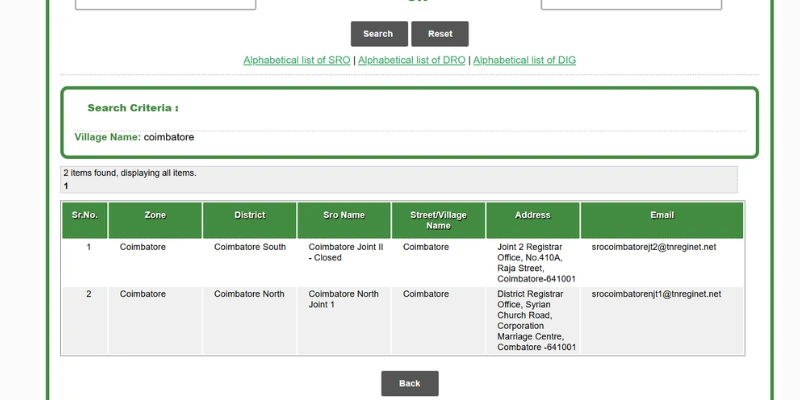Screen dimensions: 800x400
Task: Open Alphabetical list of DIG link
Action: pyautogui.click(x=524, y=60)
